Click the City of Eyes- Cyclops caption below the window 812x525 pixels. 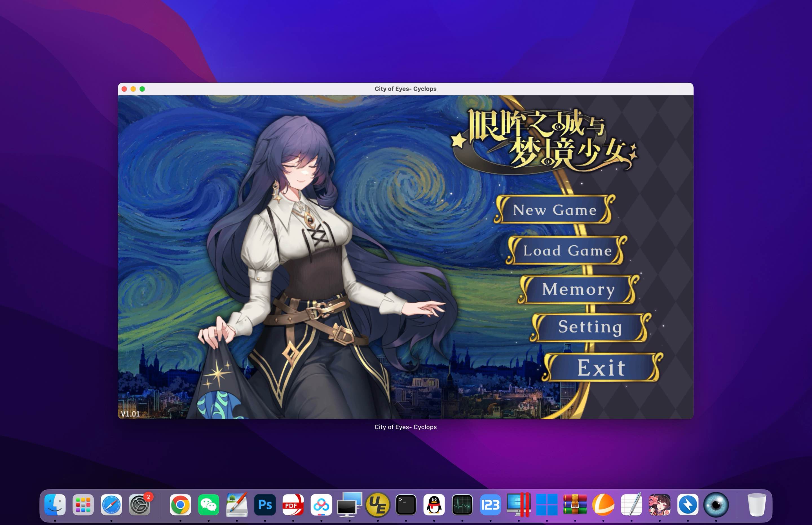coord(405,427)
